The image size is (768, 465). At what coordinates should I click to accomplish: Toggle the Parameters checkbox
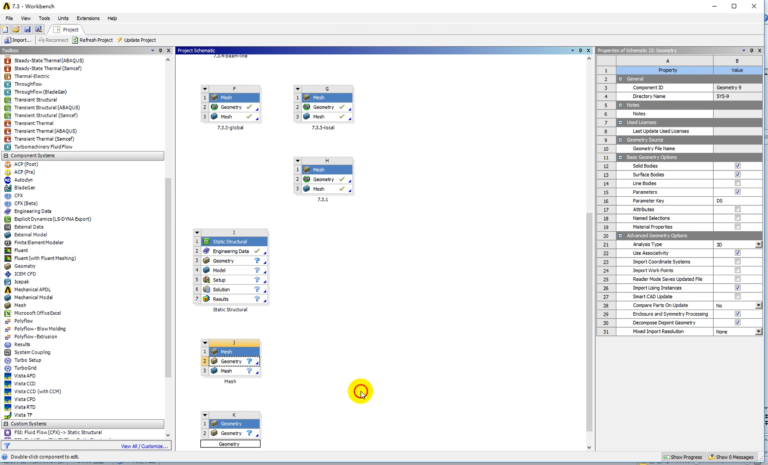737,192
